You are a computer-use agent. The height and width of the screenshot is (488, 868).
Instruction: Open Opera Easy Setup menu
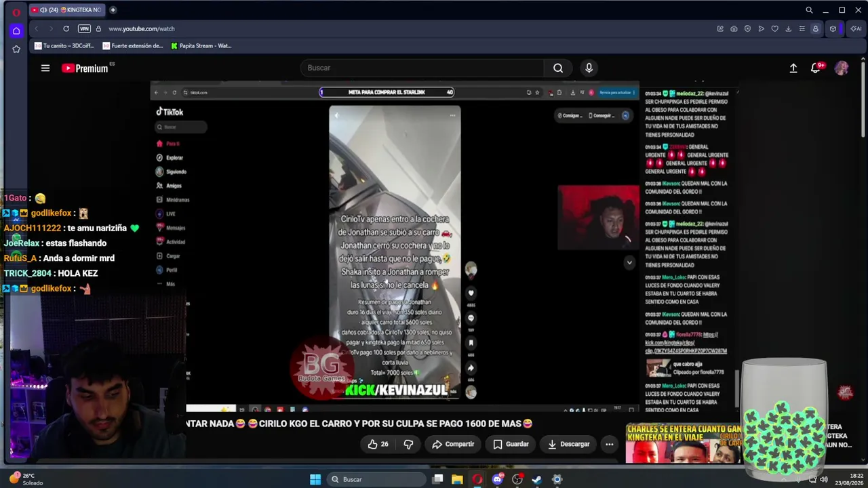pyautogui.click(x=802, y=28)
